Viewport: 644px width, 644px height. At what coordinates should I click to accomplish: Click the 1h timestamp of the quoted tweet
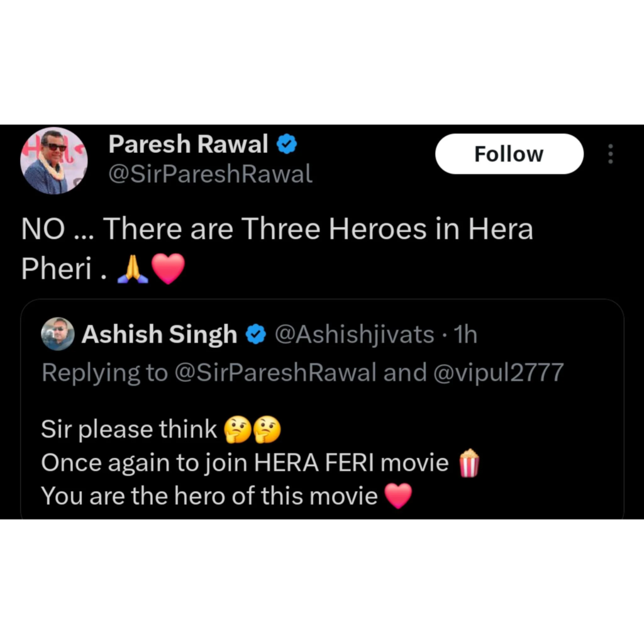465,335
